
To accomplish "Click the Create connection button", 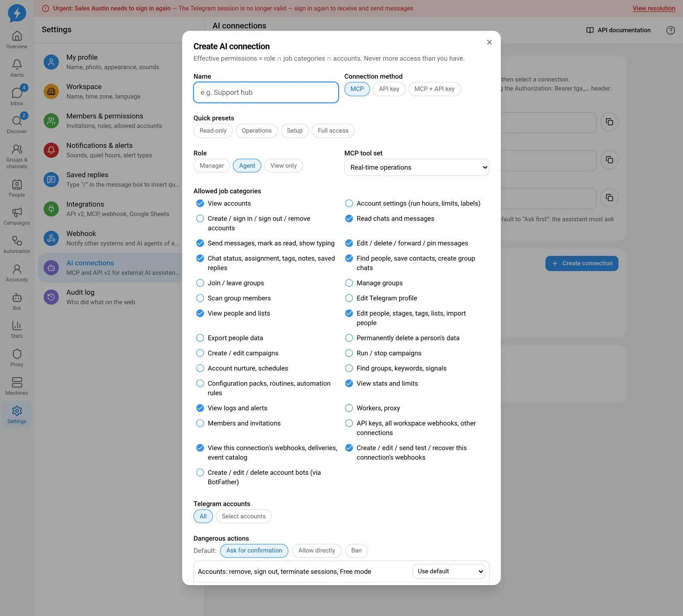I will pyautogui.click(x=582, y=263).
